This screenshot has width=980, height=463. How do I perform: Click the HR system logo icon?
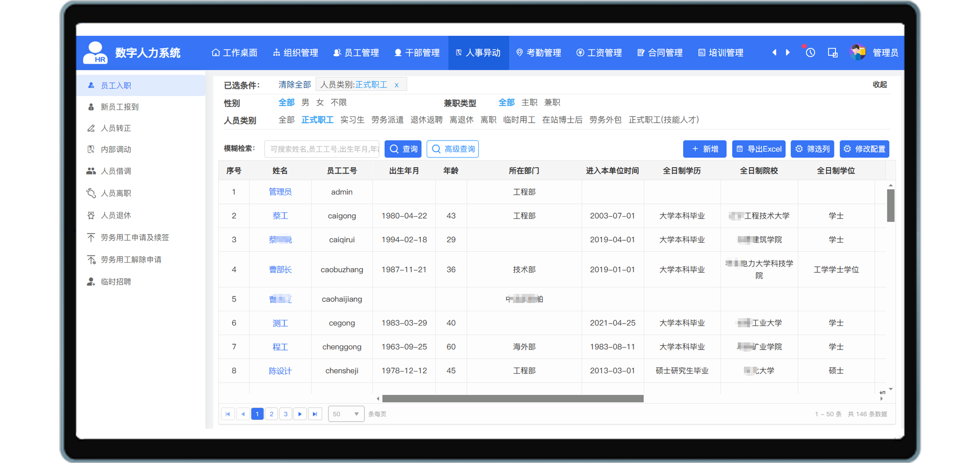(x=95, y=53)
